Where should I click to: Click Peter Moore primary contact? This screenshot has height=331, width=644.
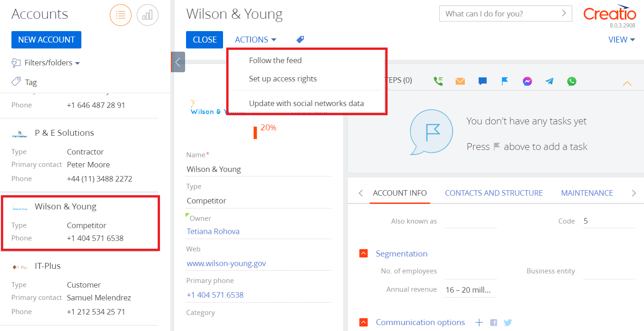(88, 165)
